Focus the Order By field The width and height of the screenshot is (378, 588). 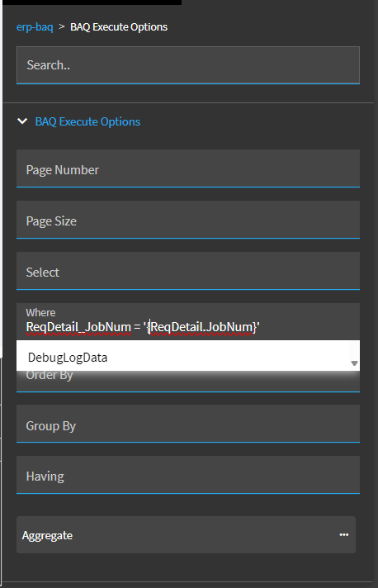(188, 382)
